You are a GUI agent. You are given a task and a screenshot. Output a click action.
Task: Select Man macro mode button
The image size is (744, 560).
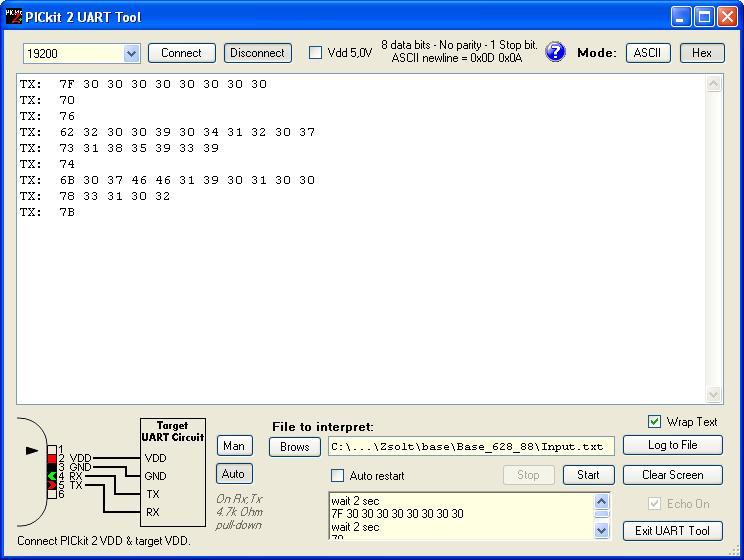click(x=234, y=446)
